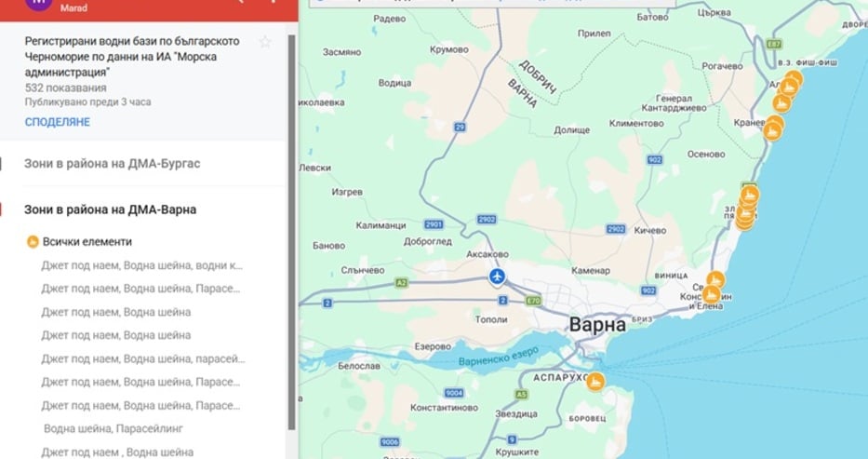Click the 9004 road shield

[453, 393]
